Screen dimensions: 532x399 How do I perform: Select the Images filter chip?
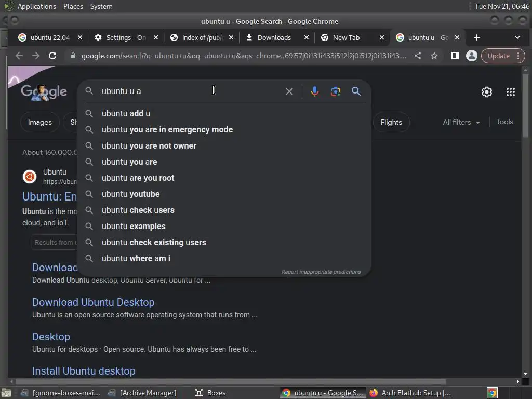[39, 122]
